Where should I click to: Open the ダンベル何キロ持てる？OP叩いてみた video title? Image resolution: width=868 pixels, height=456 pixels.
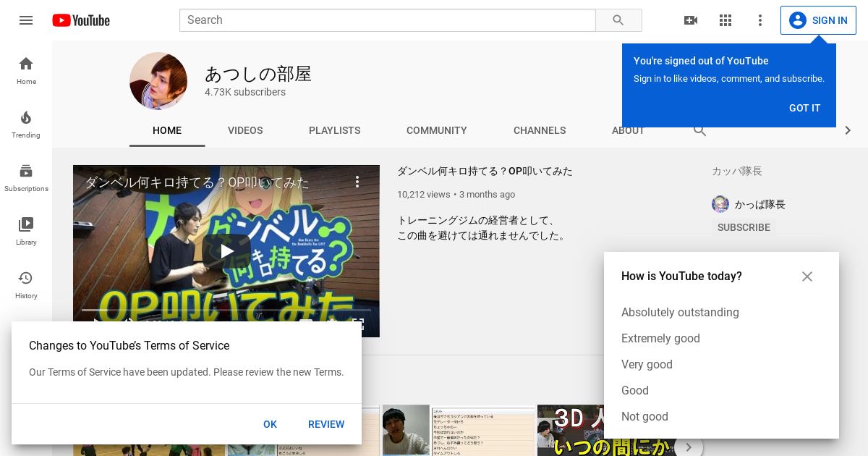485,171
